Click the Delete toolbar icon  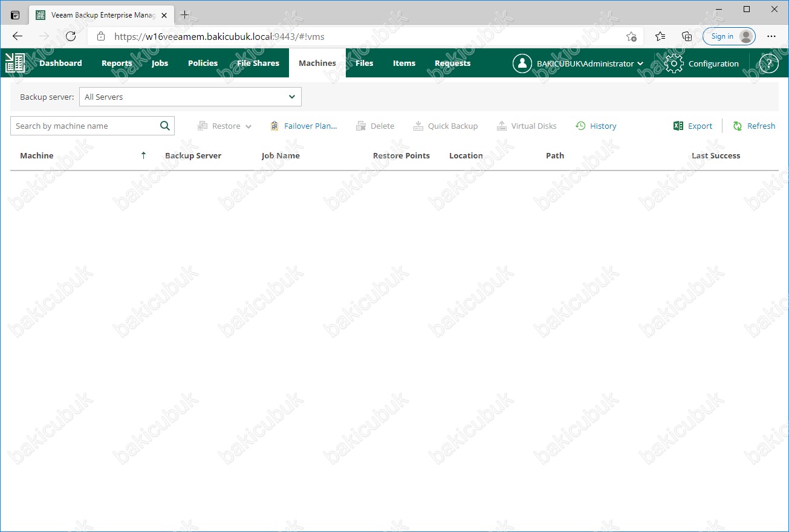[361, 126]
